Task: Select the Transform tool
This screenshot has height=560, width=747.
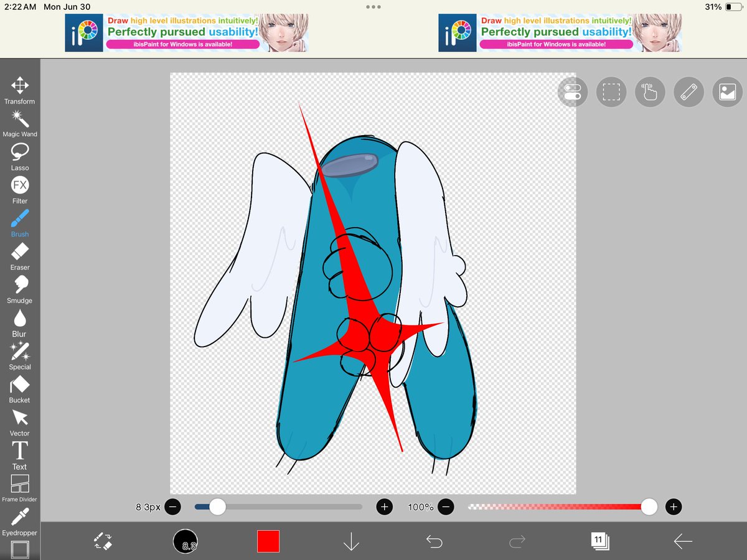Action: tap(20, 91)
